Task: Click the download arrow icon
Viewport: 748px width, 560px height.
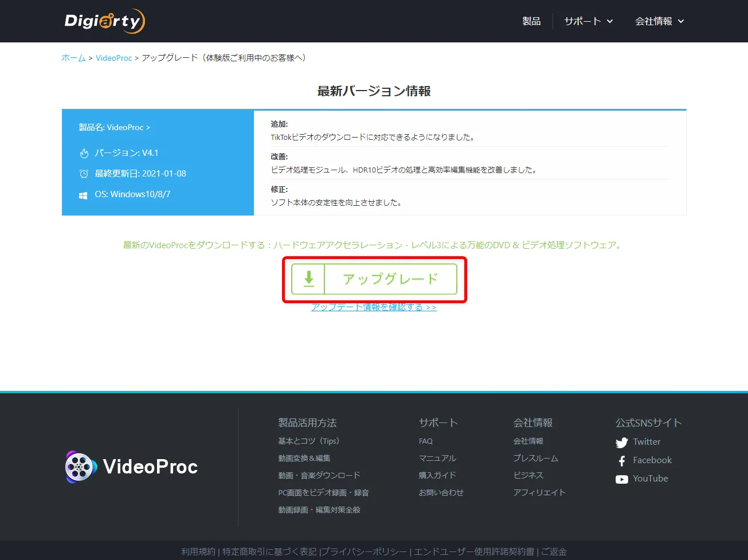Action: click(308, 279)
